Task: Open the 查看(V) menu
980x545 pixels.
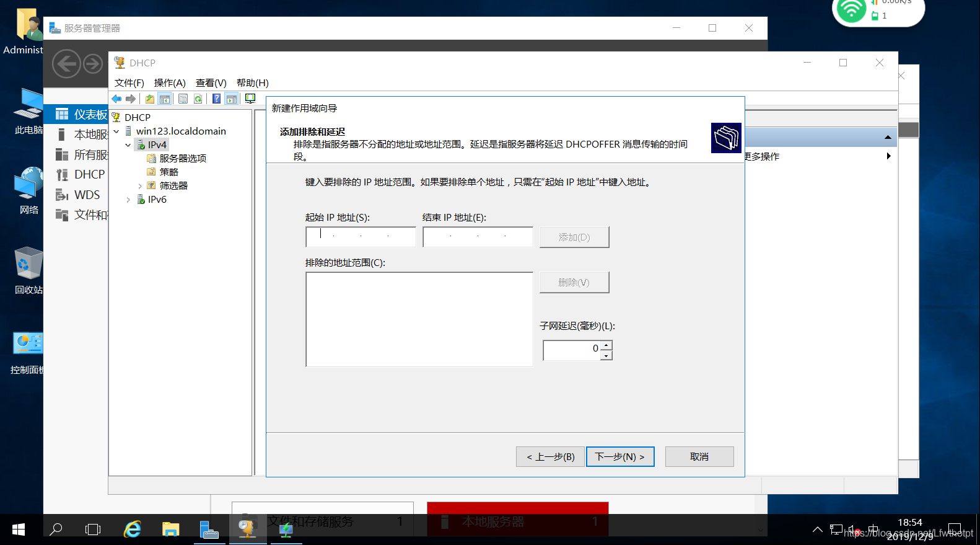Action: (x=211, y=82)
